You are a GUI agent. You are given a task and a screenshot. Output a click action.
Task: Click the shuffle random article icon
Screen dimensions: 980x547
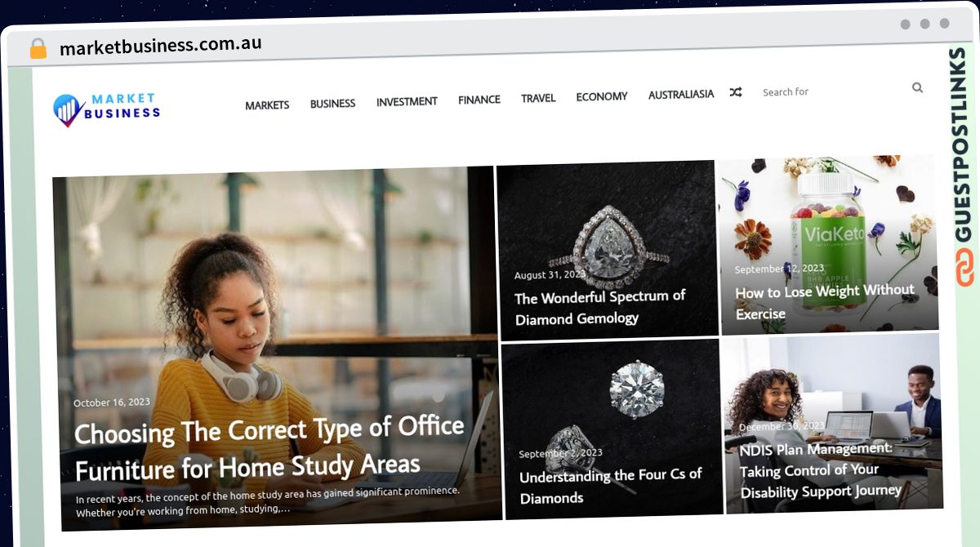(x=736, y=92)
